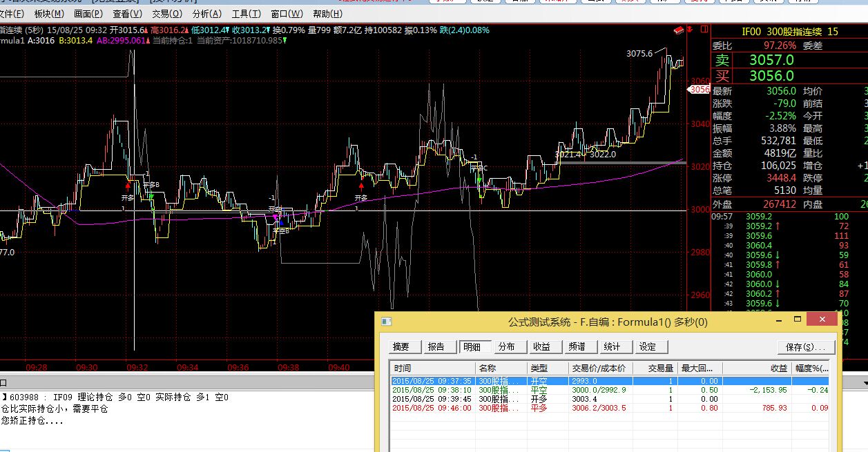Click the red chip icon above the chart
This screenshot has height=452, width=868.
click(679, 30)
